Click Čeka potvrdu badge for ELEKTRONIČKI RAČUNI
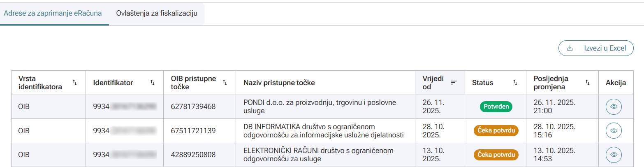This screenshot has height=167, width=644. pyautogui.click(x=496, y=155)
